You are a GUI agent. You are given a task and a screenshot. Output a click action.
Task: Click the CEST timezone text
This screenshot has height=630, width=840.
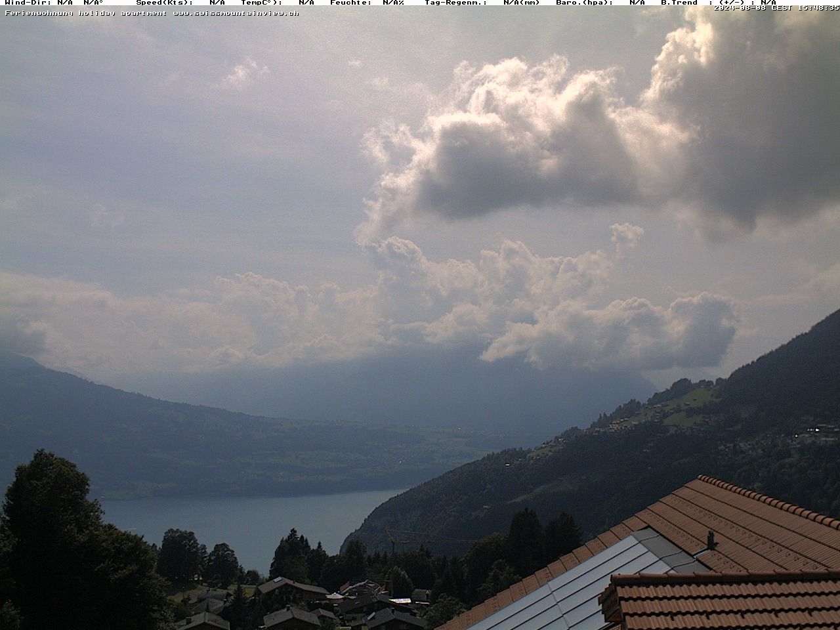click(782, 7)
